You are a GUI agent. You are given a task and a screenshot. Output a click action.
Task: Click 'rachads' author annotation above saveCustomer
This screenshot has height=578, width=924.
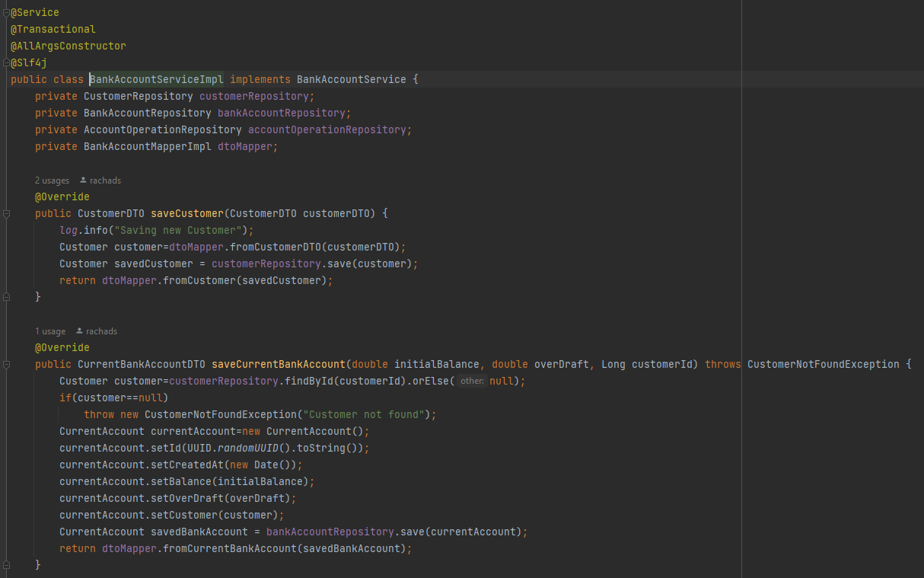(x=106, y=180)
